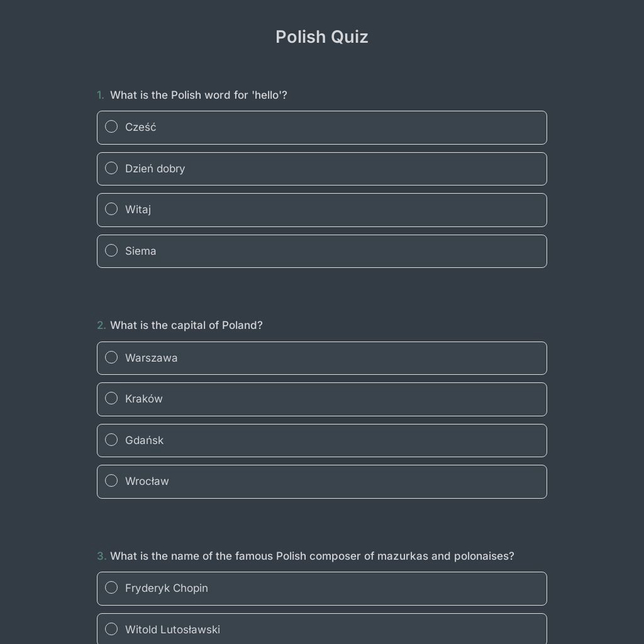The width and height of the screenshot is (644, 644).
Task: Choose Witold Lutosławski for question three
Action: tap(111, 629)
